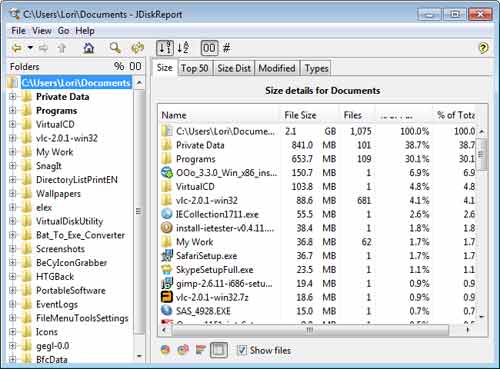The height and width of the screenshot is (369, 500).
Task: Go up one folder level icon
Action: [62, 48]
